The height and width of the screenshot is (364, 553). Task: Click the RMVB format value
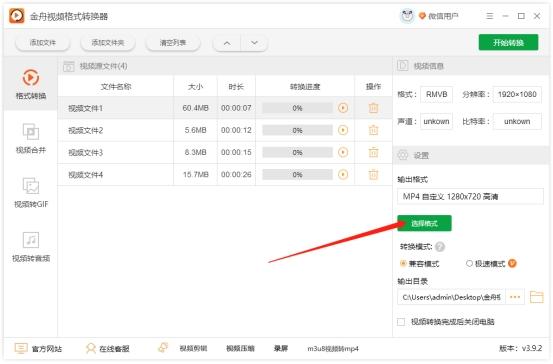pos(436,94)
